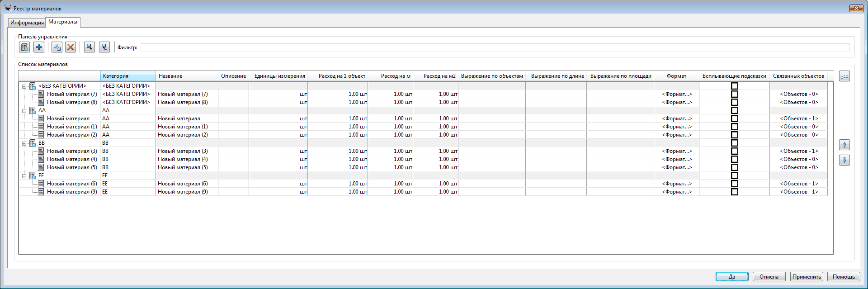868x289 pixels.
Task: Switch to the Информация tab
Action: click(x=27, y=23)
